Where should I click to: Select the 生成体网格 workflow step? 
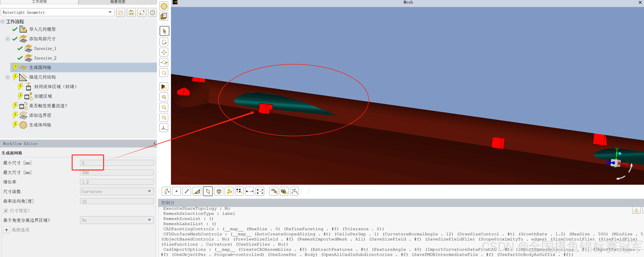pyautogui.click(x=40, y=125)
